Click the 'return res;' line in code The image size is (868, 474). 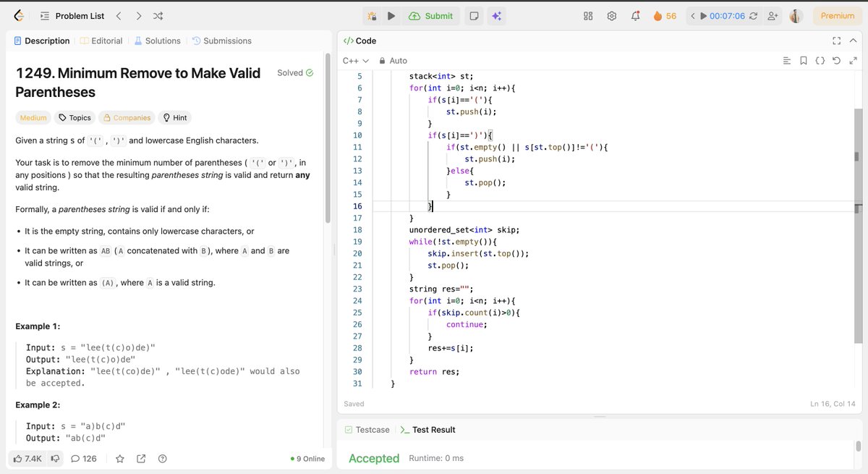point(434,372)
